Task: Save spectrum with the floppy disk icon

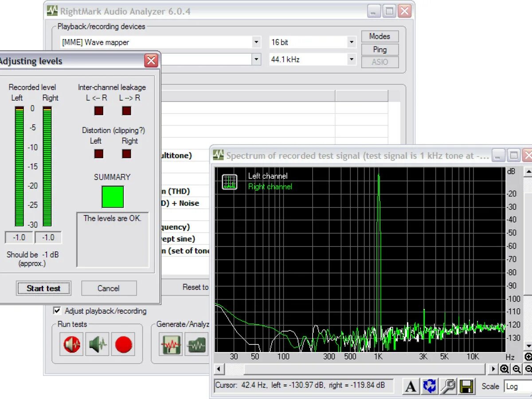Action: click(466, 386)
